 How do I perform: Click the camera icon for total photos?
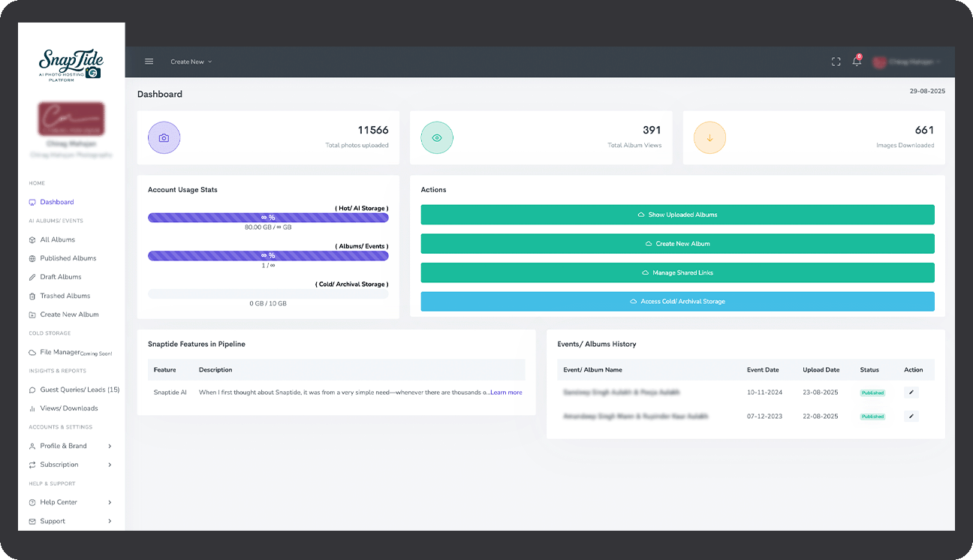(x=164, y=138)
